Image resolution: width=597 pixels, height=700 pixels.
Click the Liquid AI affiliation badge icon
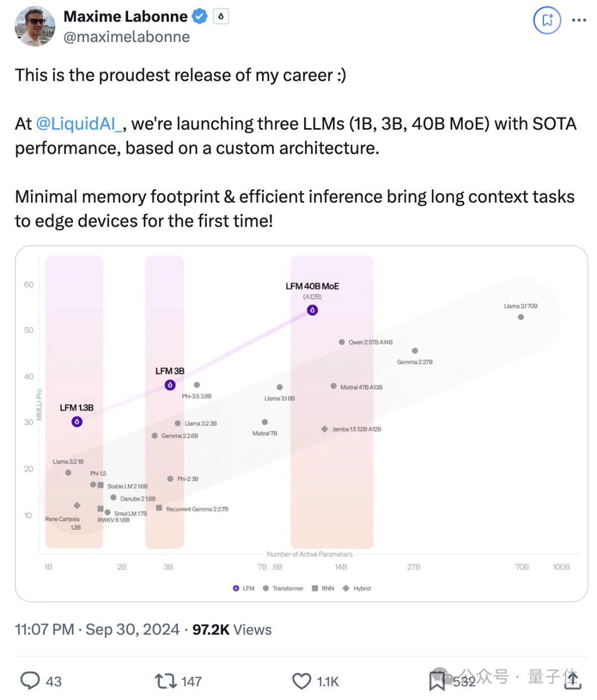coord(221,17)
